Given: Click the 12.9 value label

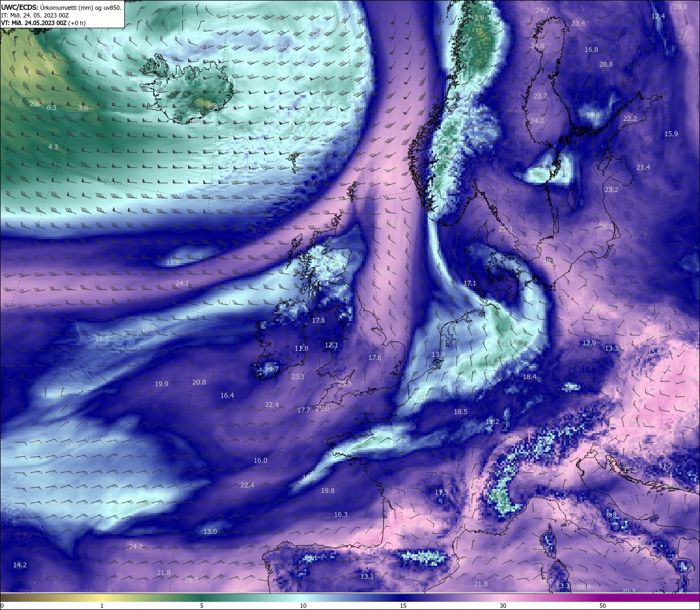Looking at the screenshot, I should [588, 343].
